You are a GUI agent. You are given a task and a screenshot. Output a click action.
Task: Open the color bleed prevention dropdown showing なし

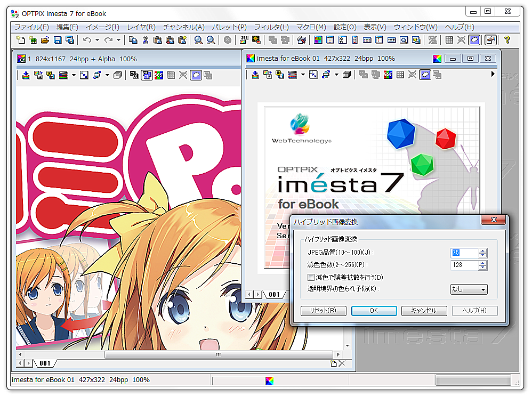pos(469,289)
